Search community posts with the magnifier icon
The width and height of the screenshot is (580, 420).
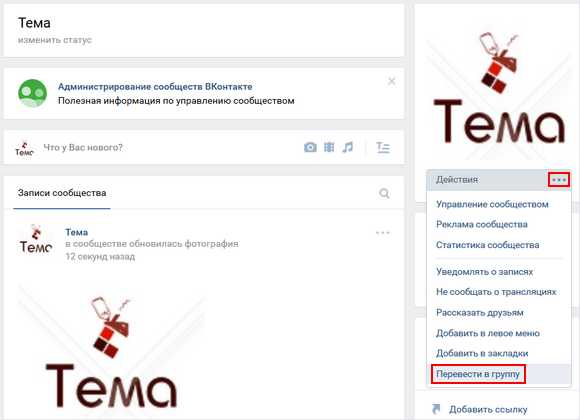pos(384,193)
